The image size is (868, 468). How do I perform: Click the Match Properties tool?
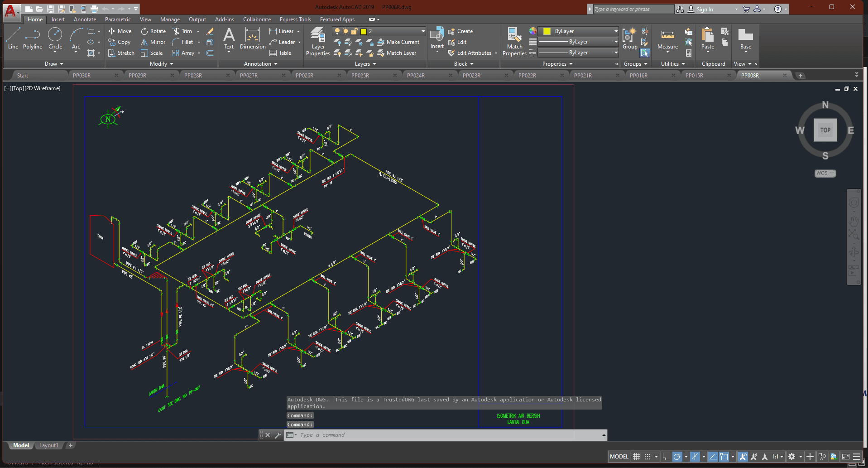514,42
